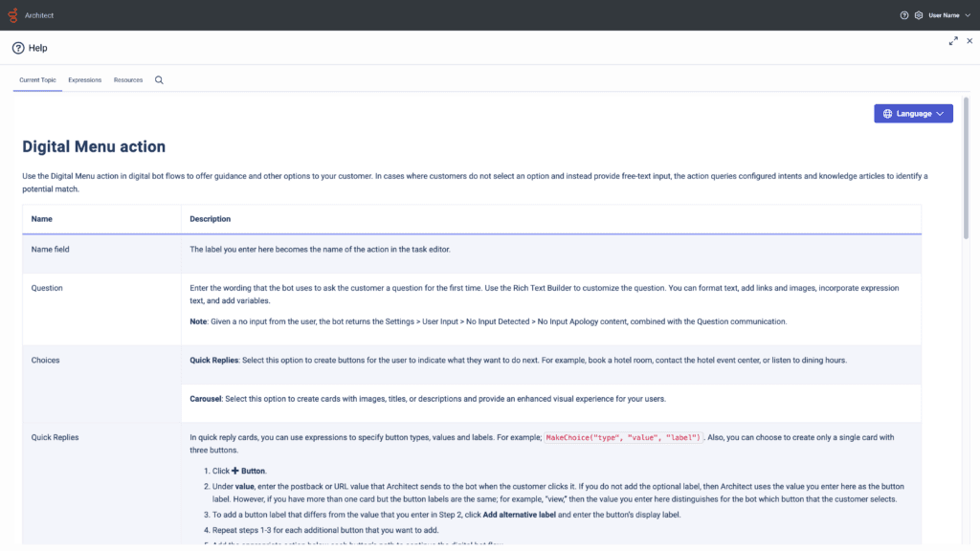Click the question mark icon beside Help title
Image resolution: width=980 pixels, height=551 pixels.
coord(18,48)
